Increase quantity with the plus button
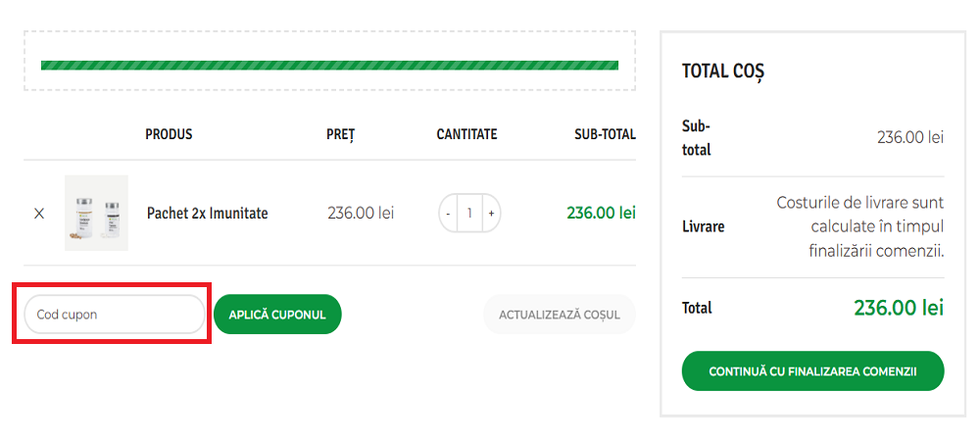Screen dimensions: 980x441 click(x=490, y=213)
